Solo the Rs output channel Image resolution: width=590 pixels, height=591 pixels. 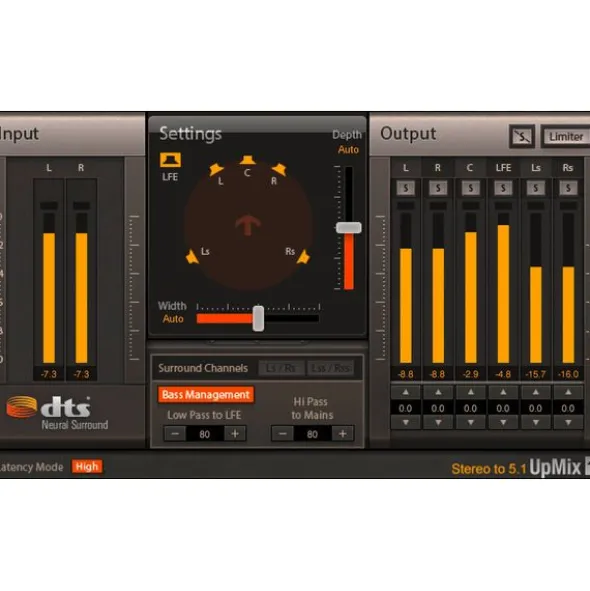pos(568,188)
